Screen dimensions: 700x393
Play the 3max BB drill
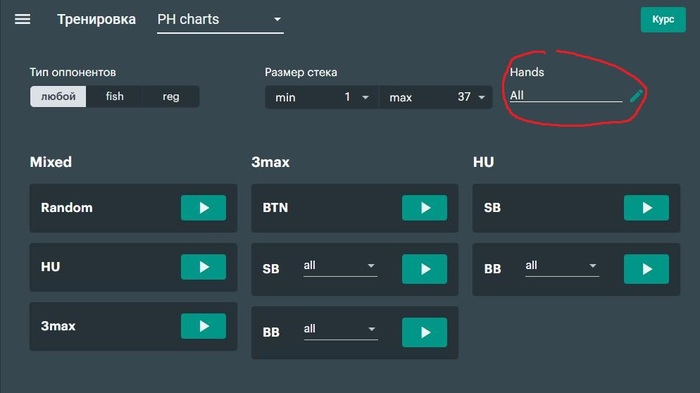(425, 332)
